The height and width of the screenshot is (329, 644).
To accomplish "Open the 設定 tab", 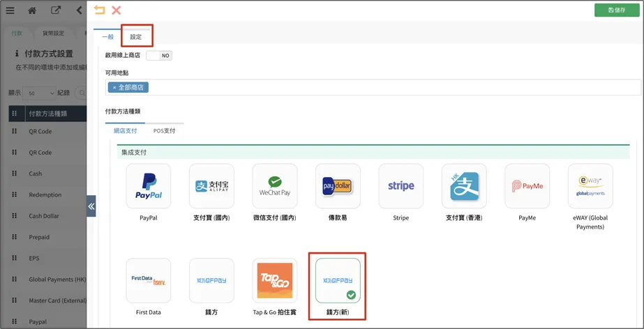I will click(x=136, y=37).
